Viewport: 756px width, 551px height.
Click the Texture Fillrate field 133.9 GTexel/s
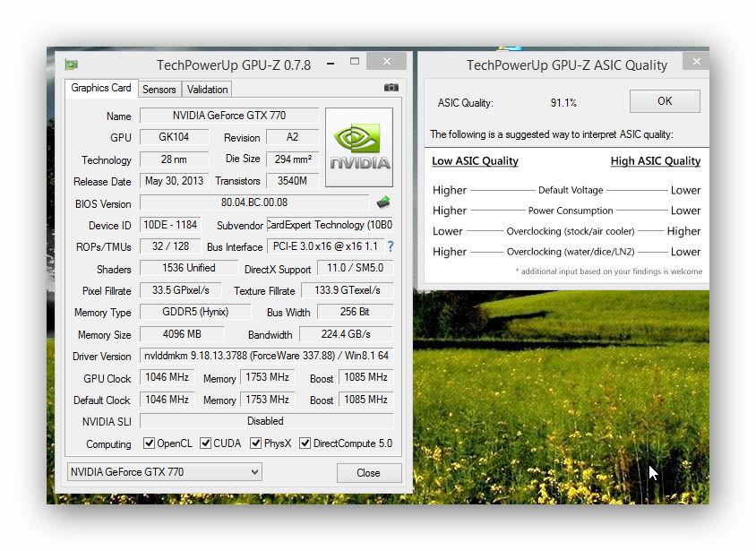(348, 290)
